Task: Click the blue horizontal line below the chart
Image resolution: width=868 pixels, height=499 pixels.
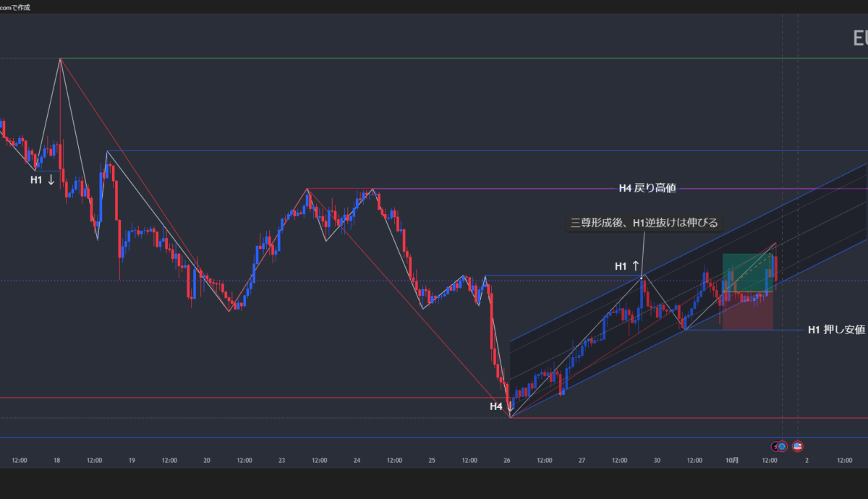Action: [x=434, y=437]
